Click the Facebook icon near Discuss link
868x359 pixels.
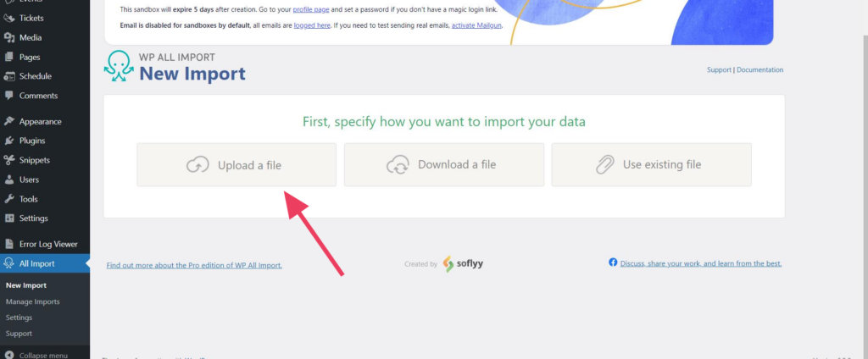pyautogui.click(x=613, y=263)
